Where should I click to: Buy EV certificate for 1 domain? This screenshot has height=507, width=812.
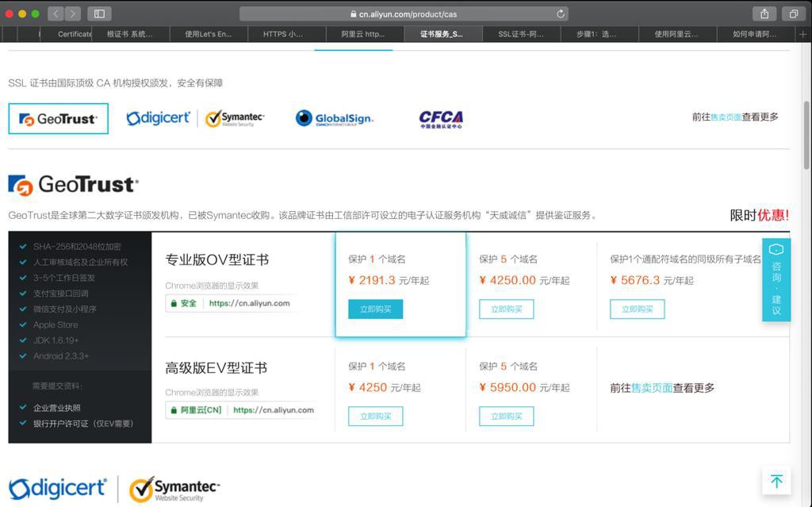tap(375, 416)
